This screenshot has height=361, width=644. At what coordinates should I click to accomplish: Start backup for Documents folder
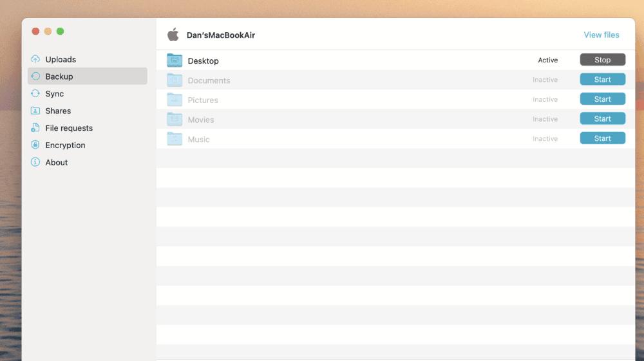[602, 80]
